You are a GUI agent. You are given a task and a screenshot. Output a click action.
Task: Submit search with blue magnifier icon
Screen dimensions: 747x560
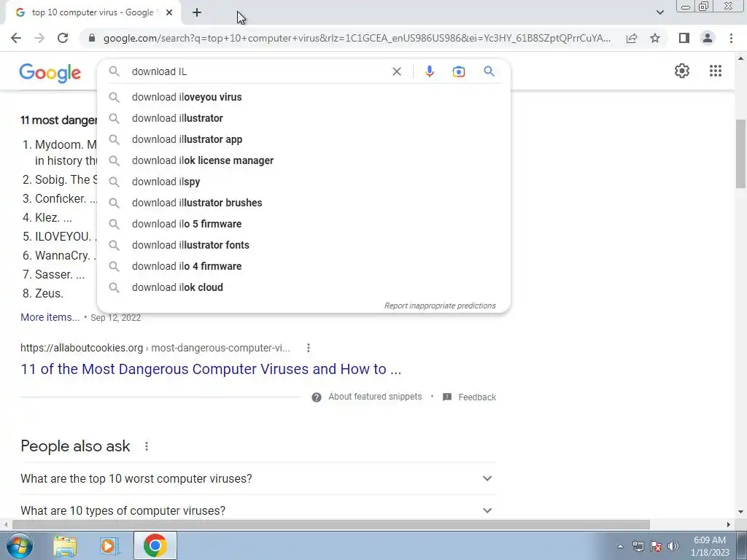click(x=489, y=71)
